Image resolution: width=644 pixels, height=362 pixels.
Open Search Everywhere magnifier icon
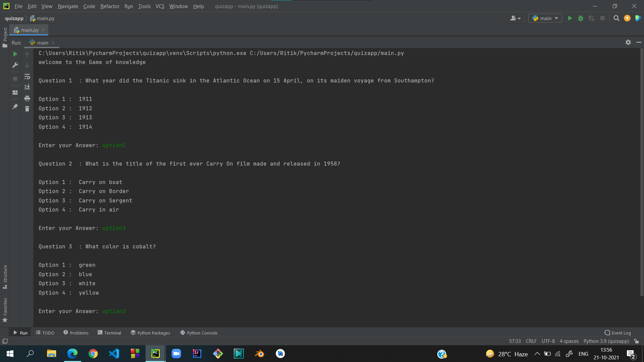616,18
